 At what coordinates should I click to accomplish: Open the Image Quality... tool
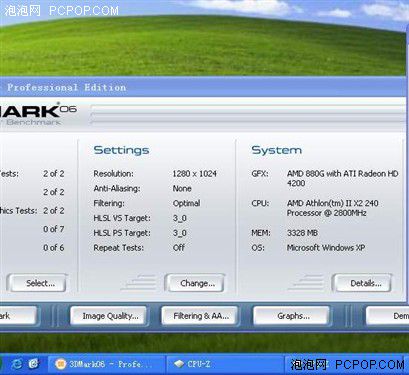(x=108, y=316)
